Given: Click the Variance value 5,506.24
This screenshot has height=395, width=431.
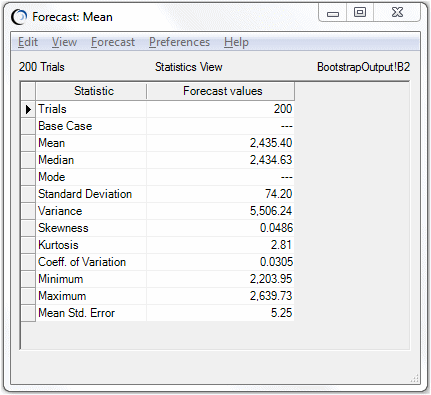Looking at the screenshot, I should [x=271, y=211].
